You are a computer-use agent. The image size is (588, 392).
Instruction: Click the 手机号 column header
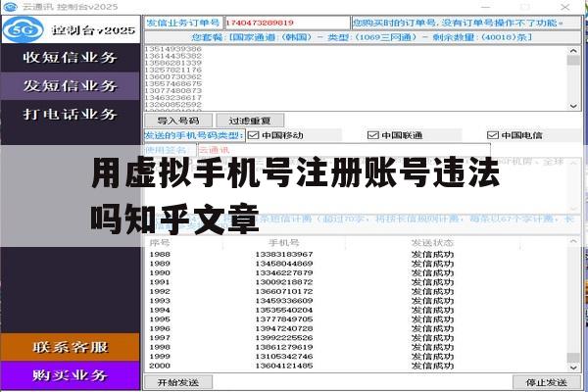(284, 243)
